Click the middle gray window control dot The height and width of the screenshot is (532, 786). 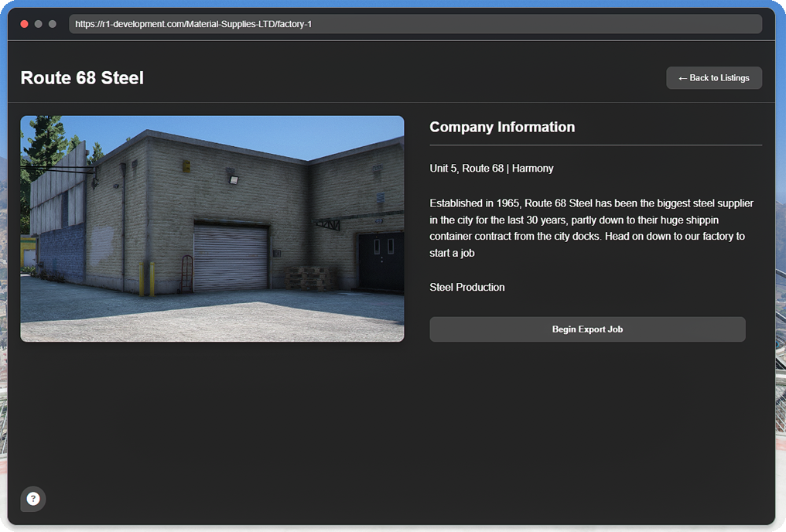tap(38, 23)
